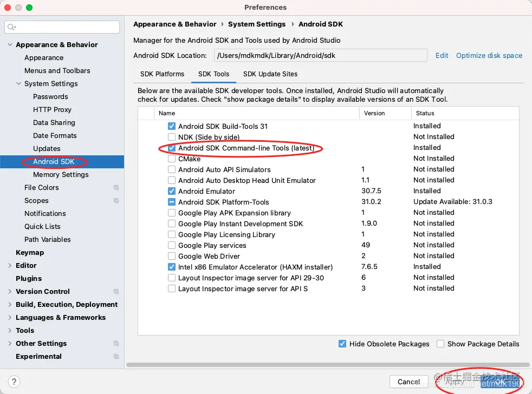Toggle Android SDK Platform-Tools update checkbox

(172, 202)
